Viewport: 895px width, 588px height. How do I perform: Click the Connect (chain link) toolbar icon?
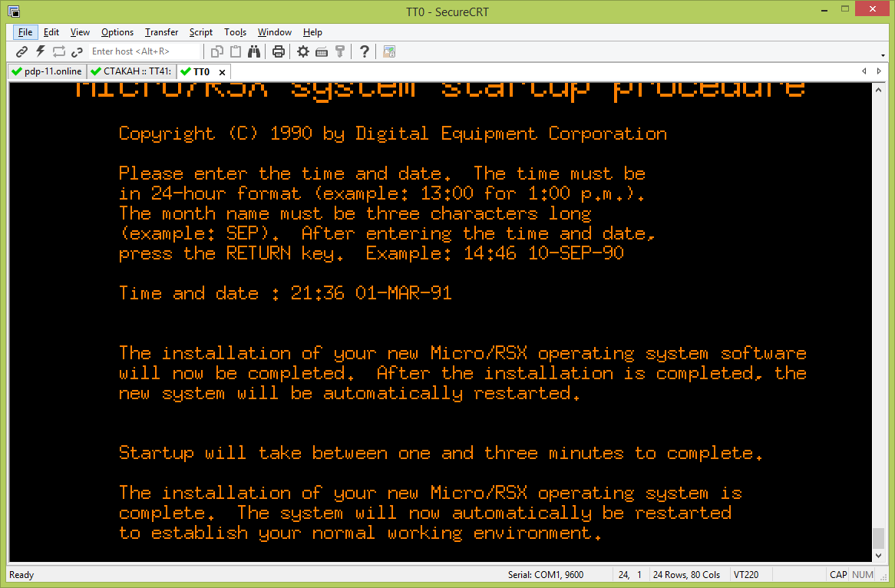pyautogui.click(x=21, y=51)
